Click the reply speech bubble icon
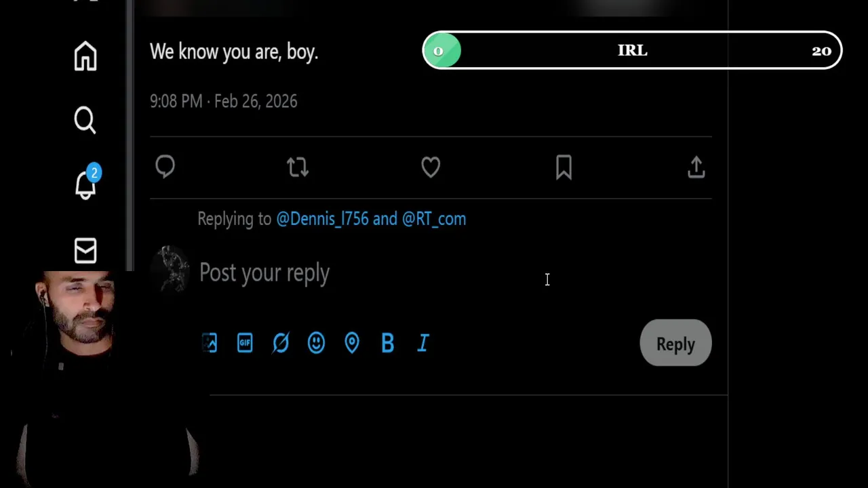Screen dimensions: 868x488 click(165, 167)
